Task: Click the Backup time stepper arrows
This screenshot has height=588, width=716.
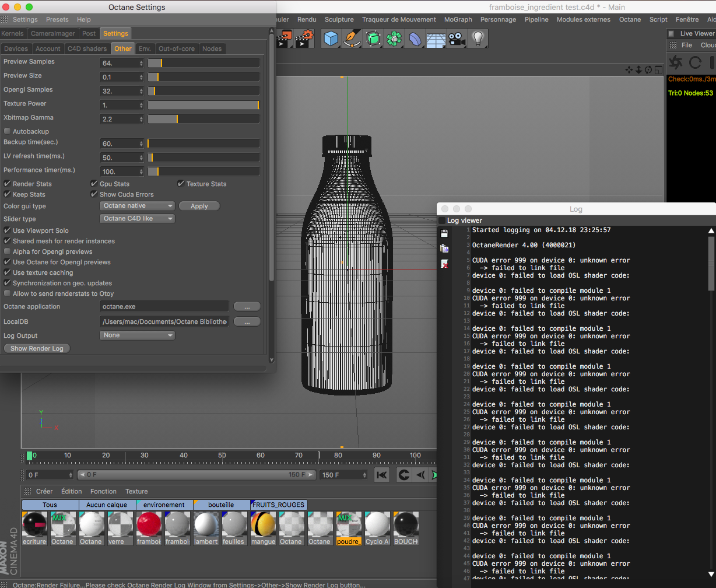Action: (x=141, y=143)
